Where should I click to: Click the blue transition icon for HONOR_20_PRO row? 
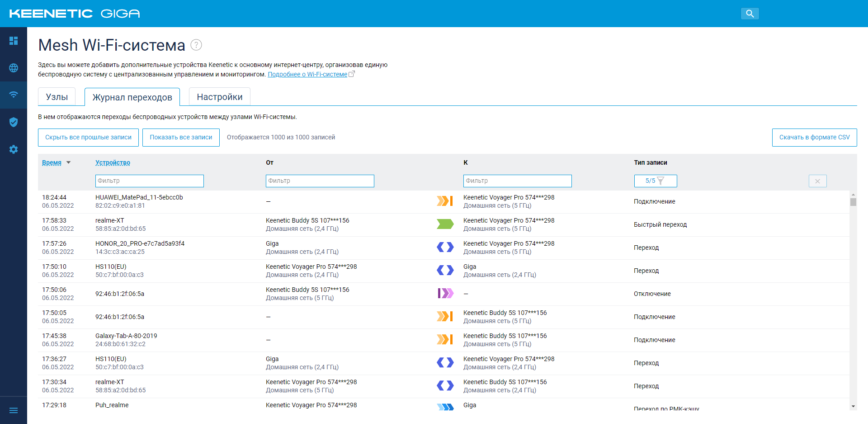(445, 247)
